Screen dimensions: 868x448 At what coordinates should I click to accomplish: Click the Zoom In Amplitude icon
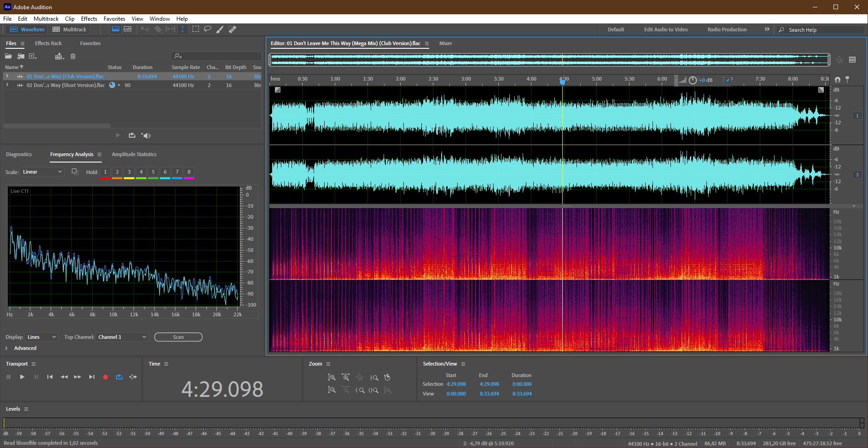coord(332,377)
